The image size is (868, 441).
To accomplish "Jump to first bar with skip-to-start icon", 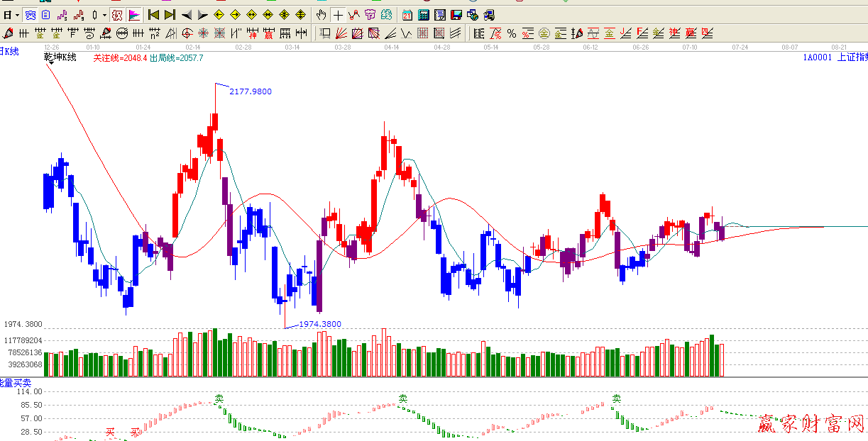I will click(x=153, y=15).
